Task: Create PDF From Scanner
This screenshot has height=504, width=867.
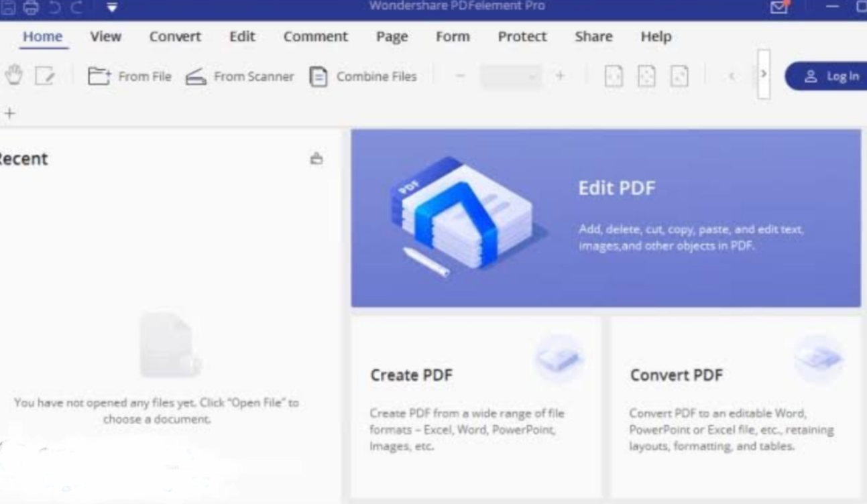Action: coord(239,76)
